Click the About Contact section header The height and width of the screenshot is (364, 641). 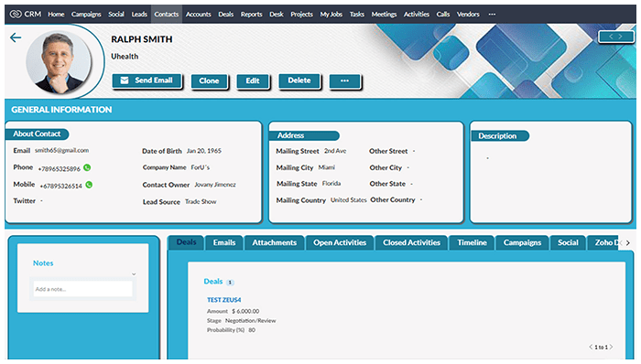point(37,134)
